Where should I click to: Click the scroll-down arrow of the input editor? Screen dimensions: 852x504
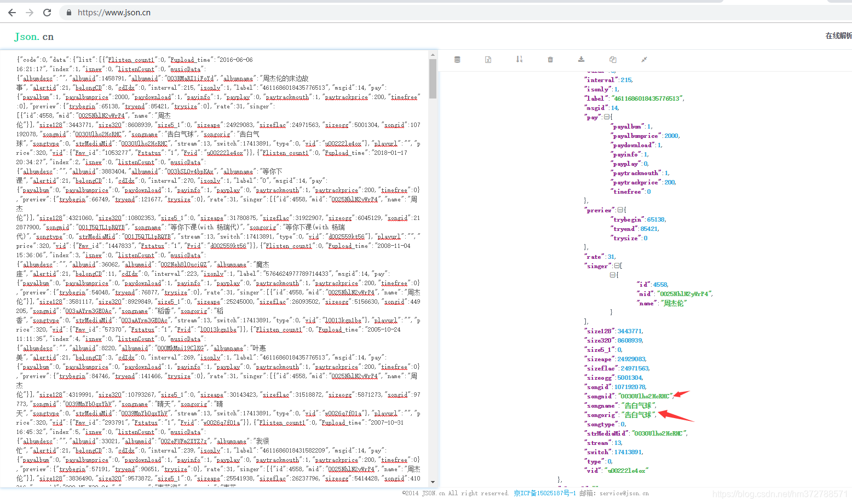pos(433,482)
